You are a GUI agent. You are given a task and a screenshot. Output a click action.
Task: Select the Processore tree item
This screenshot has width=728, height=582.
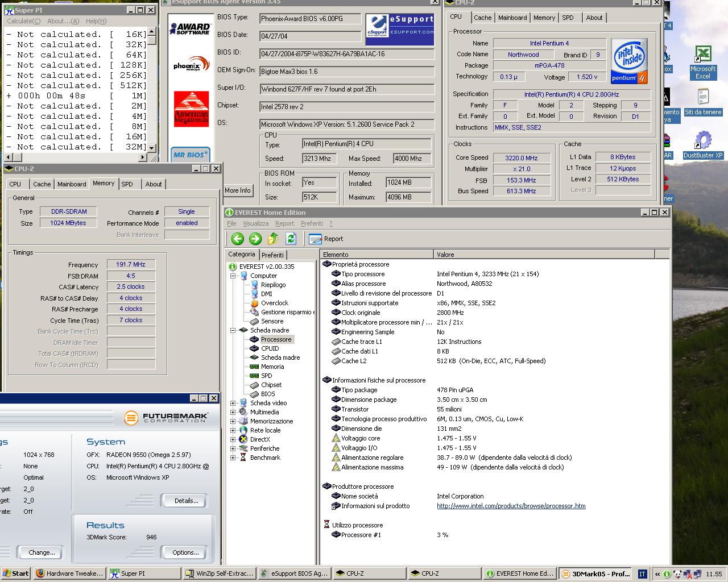(x=276, y=339)
